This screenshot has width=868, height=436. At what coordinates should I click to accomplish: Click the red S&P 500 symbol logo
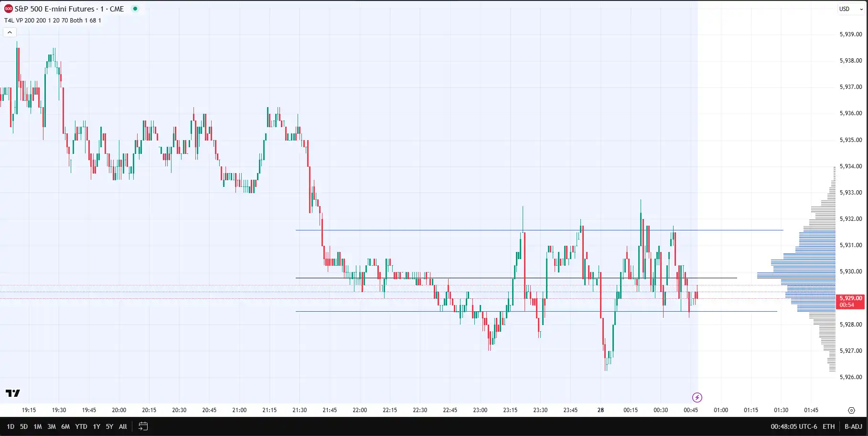pyautogui.click(x=8, y=9)
